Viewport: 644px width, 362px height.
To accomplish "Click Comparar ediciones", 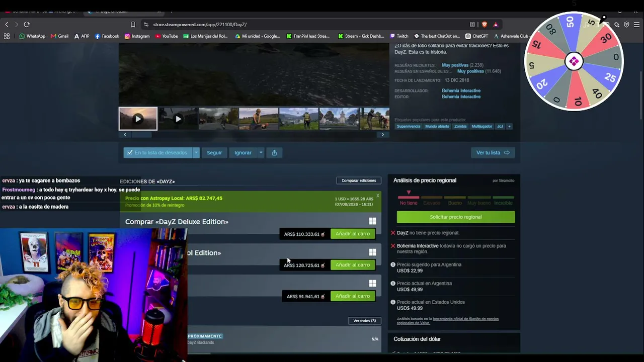I will 359,180.
